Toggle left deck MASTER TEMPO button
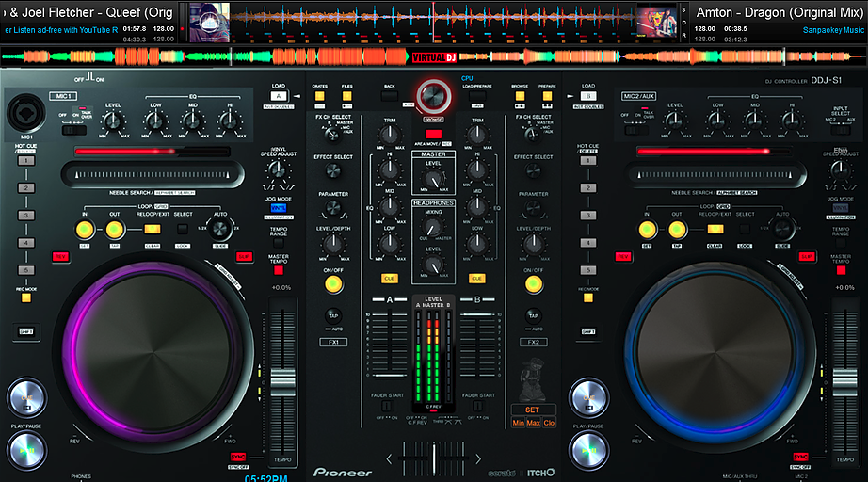The width and height of the screenshot is (868, 482). [279, 270]
